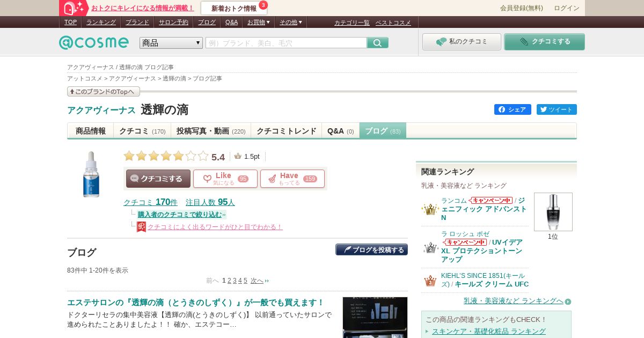Click the next-page double arrow icon
Viewport: 644px width, 338px height.
click(x=267, y=281)
